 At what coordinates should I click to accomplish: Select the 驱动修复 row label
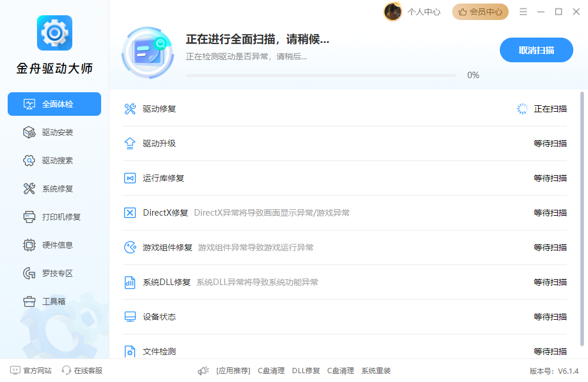point(159,109)
